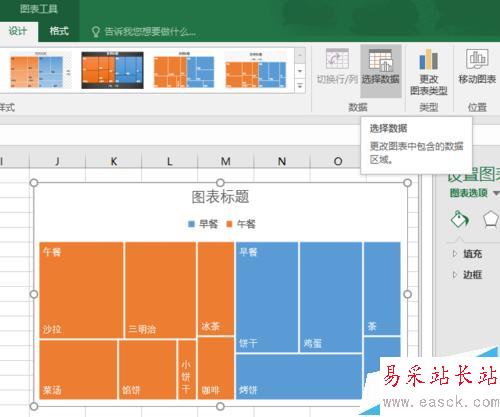Click the 午餐 category label in treemap
The height and width of the screenshot is (417, 500).
(x=52, y=252)
